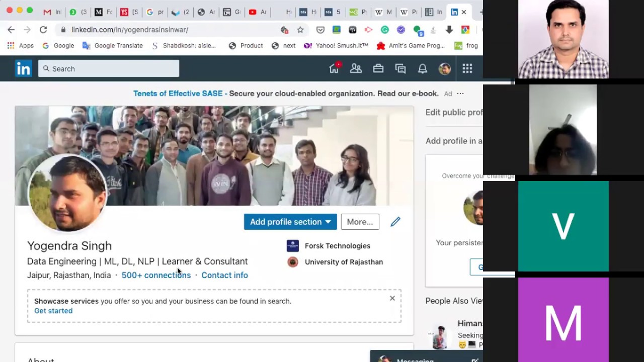The width and height of the screenshot is (644, 362).
Task: Open the Apps bookmarks shortcut
Action: tap(20, 45)
